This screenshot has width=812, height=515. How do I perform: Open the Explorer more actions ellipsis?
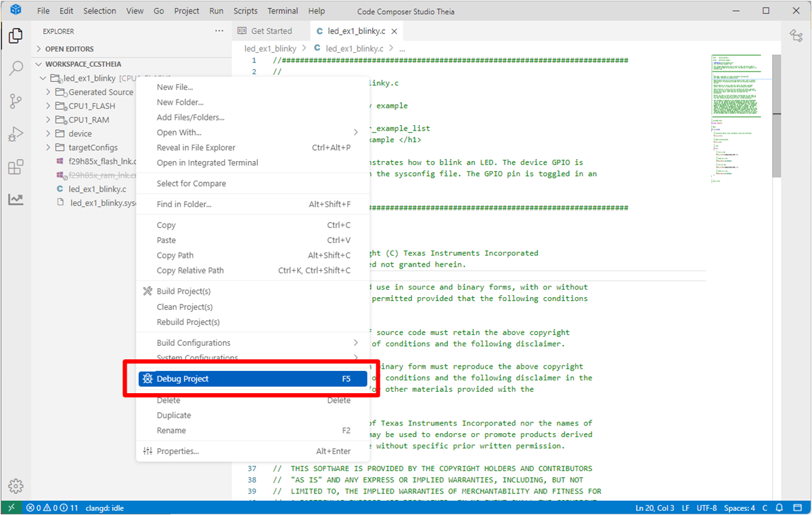[219, 31]
